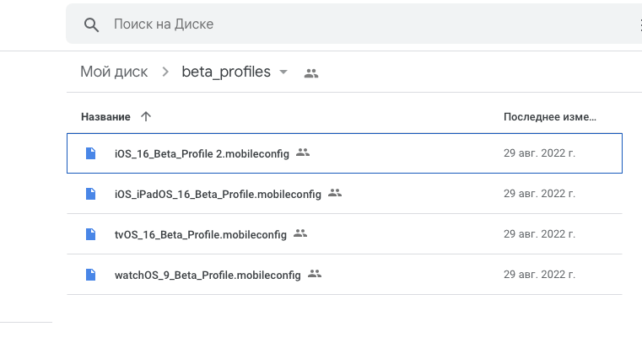This screenshot has width=642, height=364.
Task: Click the Последнее изме… column header
Action: click(x=549, y=116)
